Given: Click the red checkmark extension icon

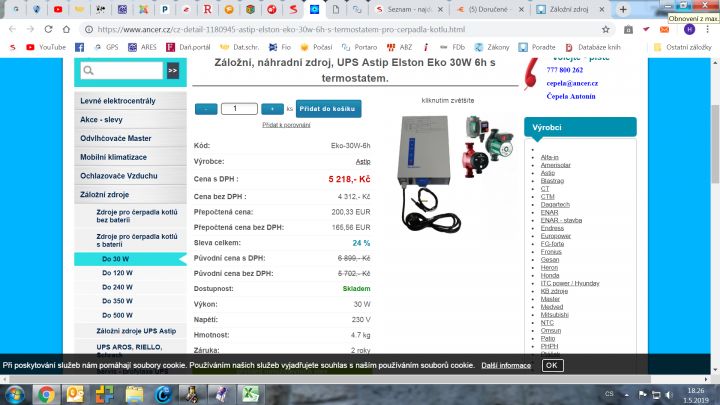Looking at the screenshot, I should coord(646,29).
